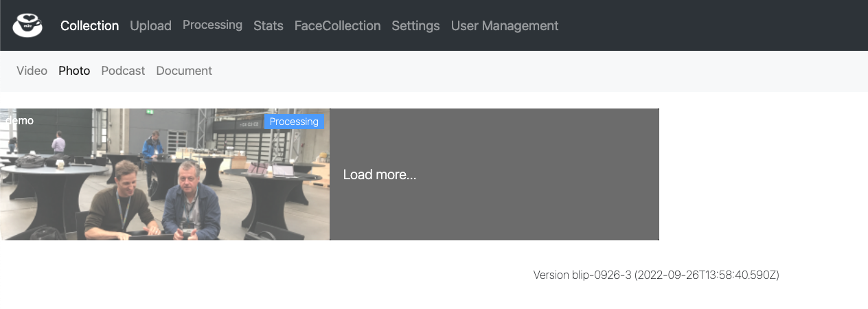Image resolution: width=868 pixels, height=309 pixels.
Task: Click the coffee cup logo icon
Action: pos(27,25)
